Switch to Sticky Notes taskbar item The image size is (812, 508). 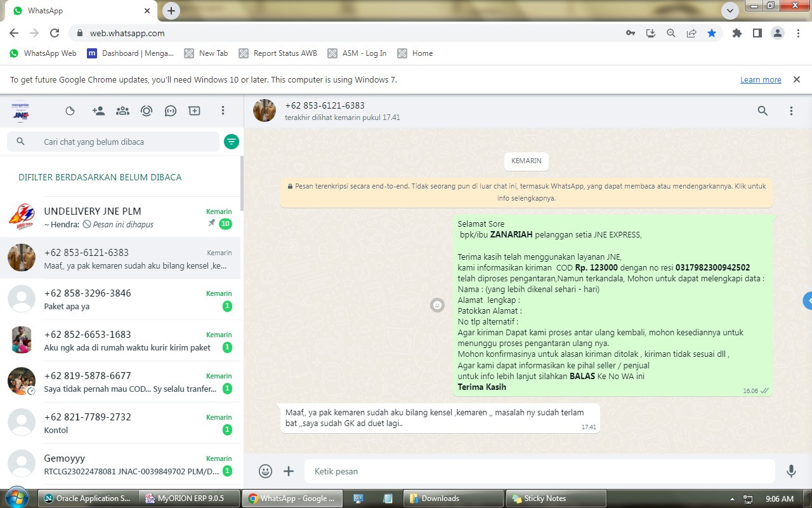(556, 498)
